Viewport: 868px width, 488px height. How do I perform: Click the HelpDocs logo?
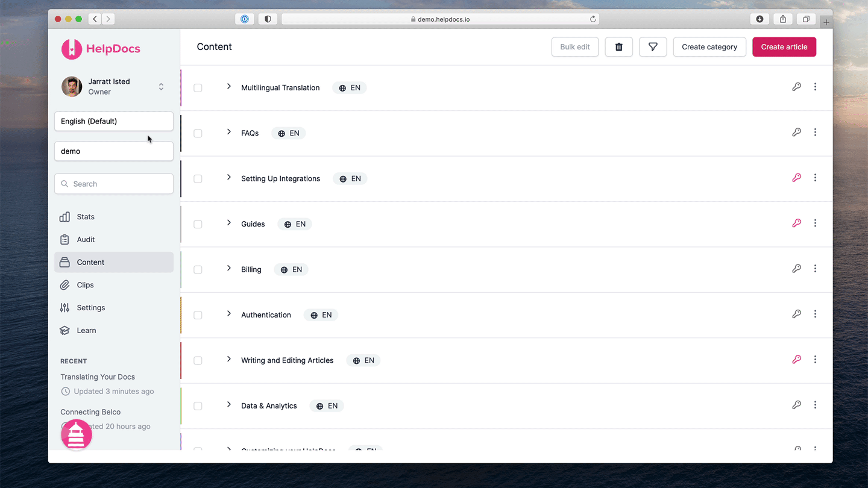101,49
